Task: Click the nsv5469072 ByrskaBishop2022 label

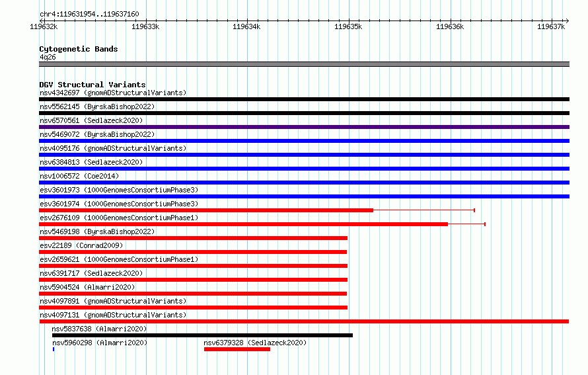Action: [x=97, y=134]
